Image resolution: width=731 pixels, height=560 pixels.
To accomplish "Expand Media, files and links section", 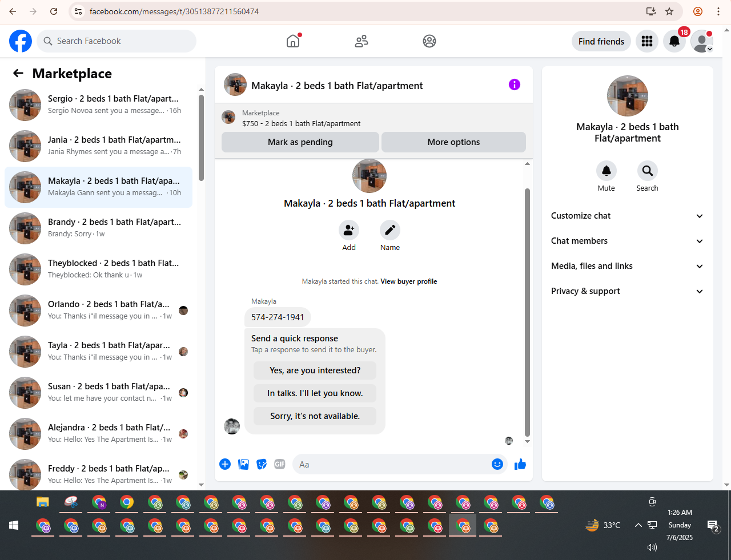I will tap(627, 266).
